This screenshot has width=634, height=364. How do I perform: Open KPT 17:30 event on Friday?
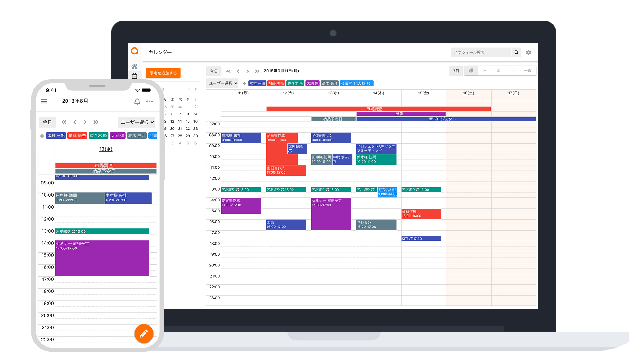tap(421, 239)
